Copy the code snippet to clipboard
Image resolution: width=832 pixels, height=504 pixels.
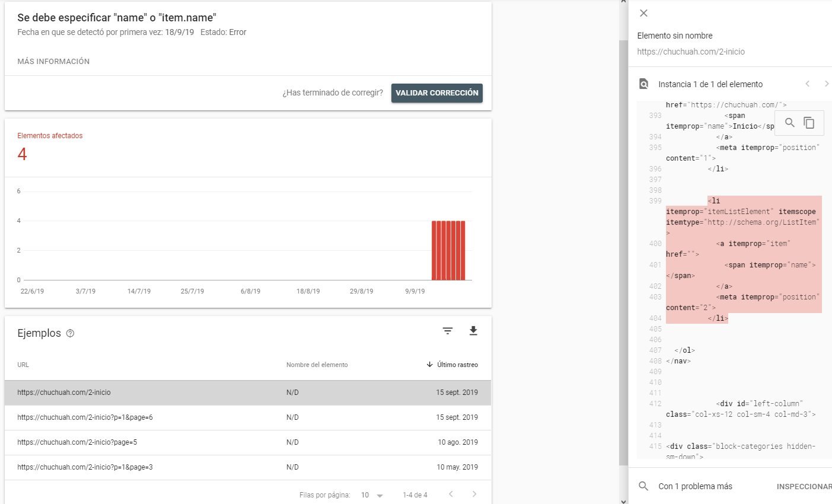point(809,123)
